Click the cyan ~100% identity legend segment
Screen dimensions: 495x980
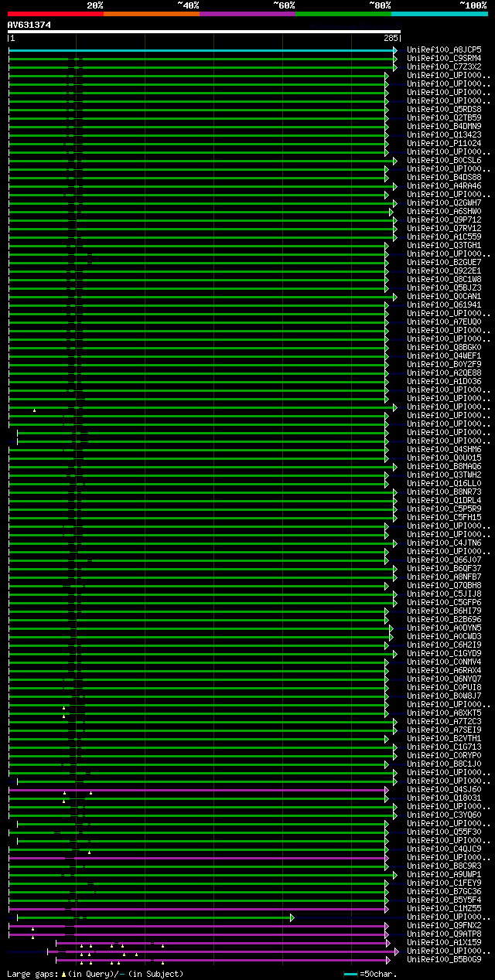(x=439, y=14)
